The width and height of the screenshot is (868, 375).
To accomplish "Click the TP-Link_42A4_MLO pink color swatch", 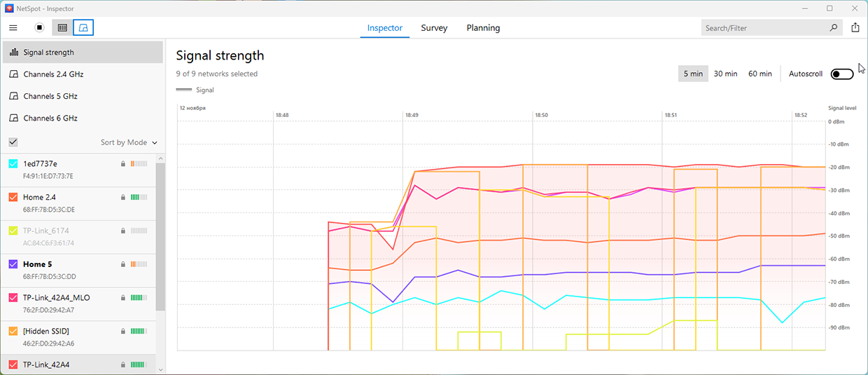I will [x=13, y=298].
